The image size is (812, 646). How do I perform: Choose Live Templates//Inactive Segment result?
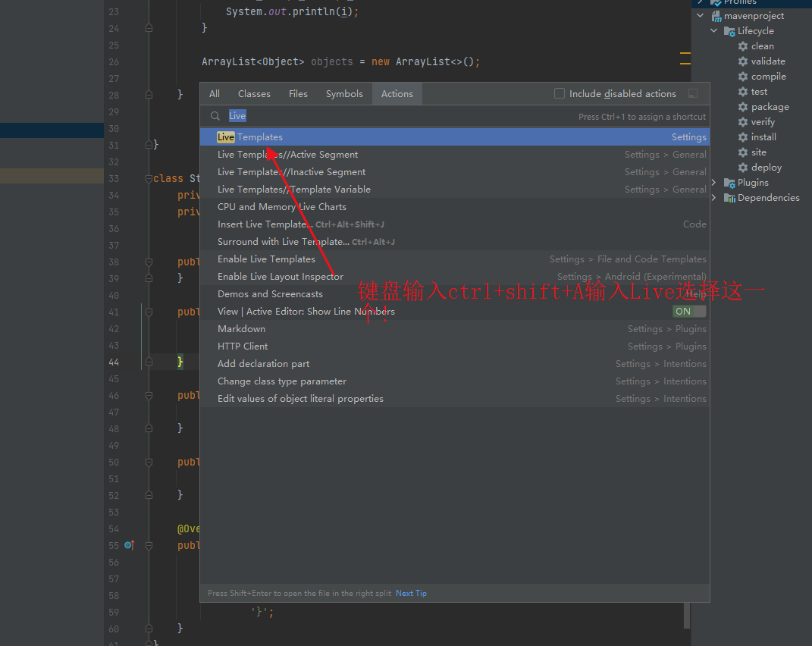pos(455,172)
